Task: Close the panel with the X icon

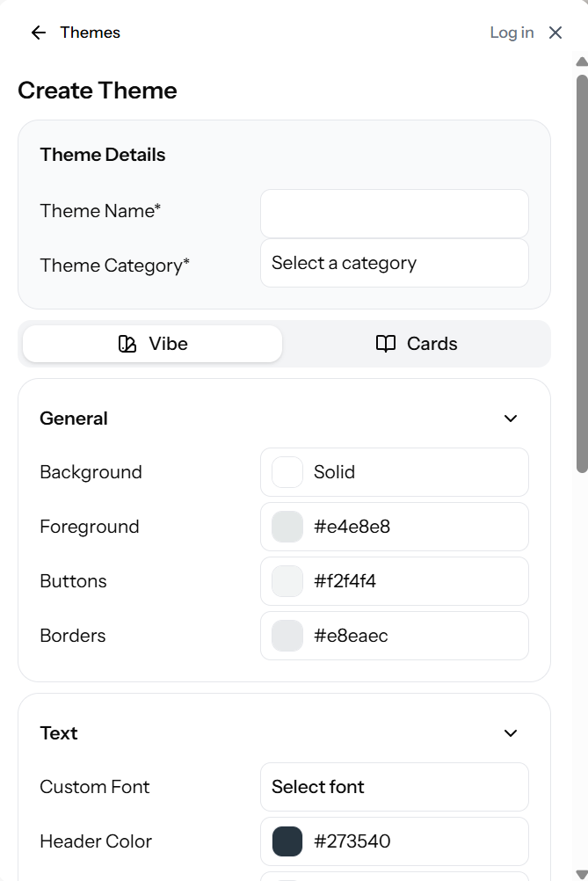Action: click(x=555, y=33)
